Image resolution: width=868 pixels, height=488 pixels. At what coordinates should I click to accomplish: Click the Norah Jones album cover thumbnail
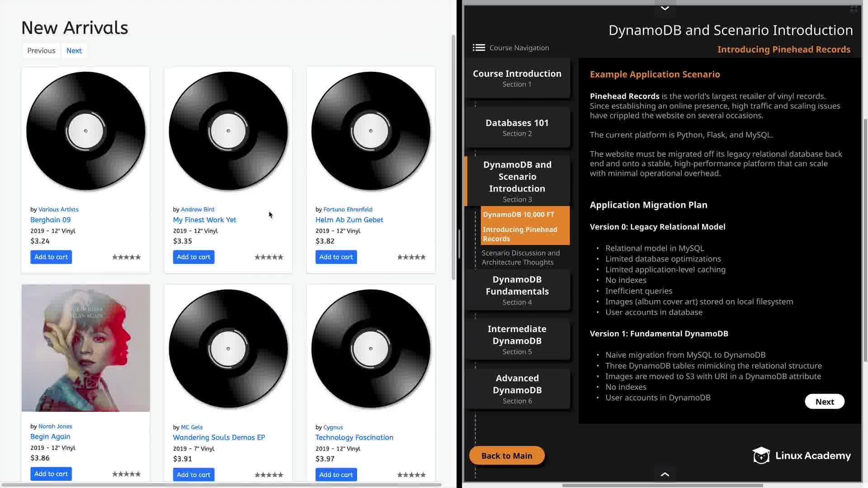pyautogui.click(x=85, y=348)
